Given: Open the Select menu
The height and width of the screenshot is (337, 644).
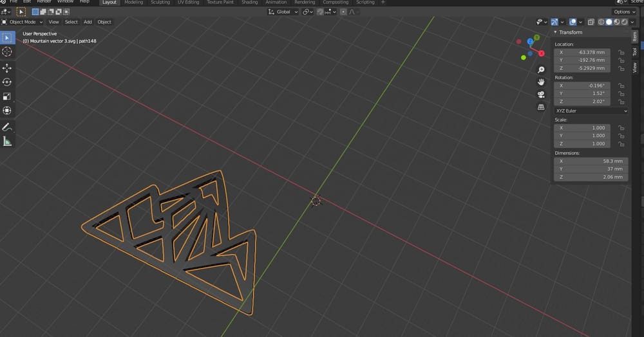Looking at the screenshot, I should click(71, 22).
